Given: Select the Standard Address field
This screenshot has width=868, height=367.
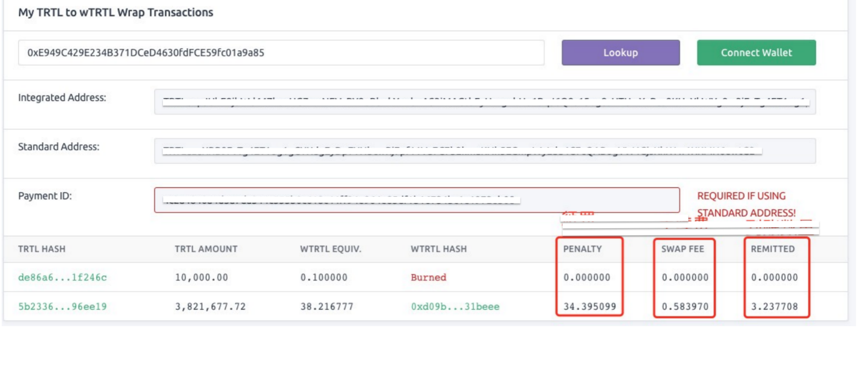Looking at the screenshot, I should pyautogui.click(x=485, y=151).
